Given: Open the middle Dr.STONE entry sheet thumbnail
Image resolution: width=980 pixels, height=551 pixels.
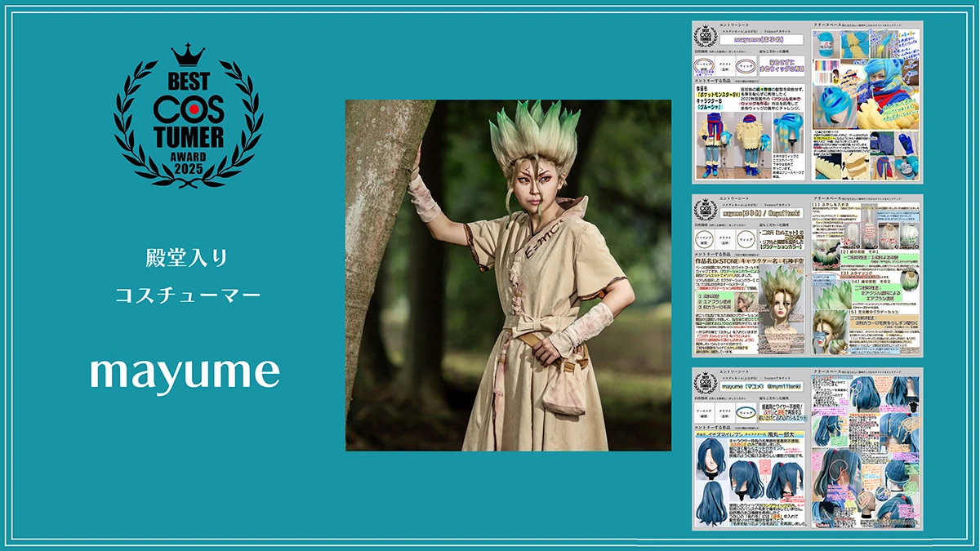Looking at the screenshot, I should (807, 276).
